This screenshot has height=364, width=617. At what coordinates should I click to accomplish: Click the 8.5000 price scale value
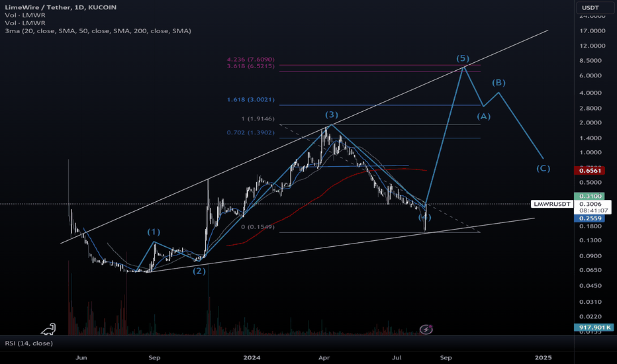point(591,61)
